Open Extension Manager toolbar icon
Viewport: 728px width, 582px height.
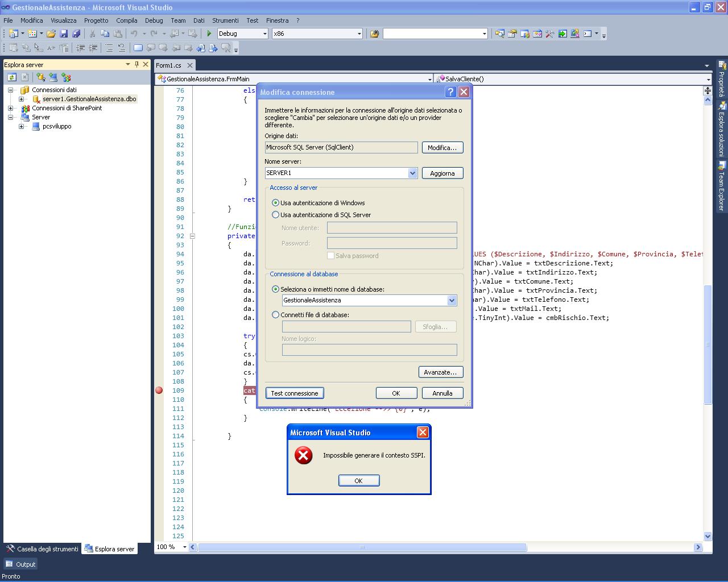pyautogui.click(x=575, y=34)
